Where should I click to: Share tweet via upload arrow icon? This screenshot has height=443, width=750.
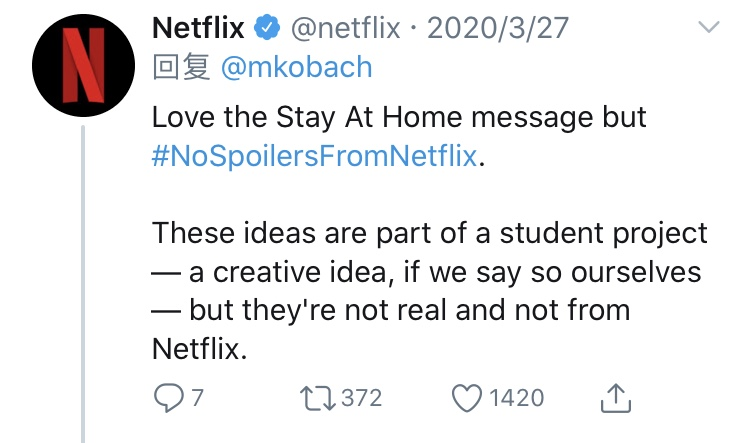[616, 398]
